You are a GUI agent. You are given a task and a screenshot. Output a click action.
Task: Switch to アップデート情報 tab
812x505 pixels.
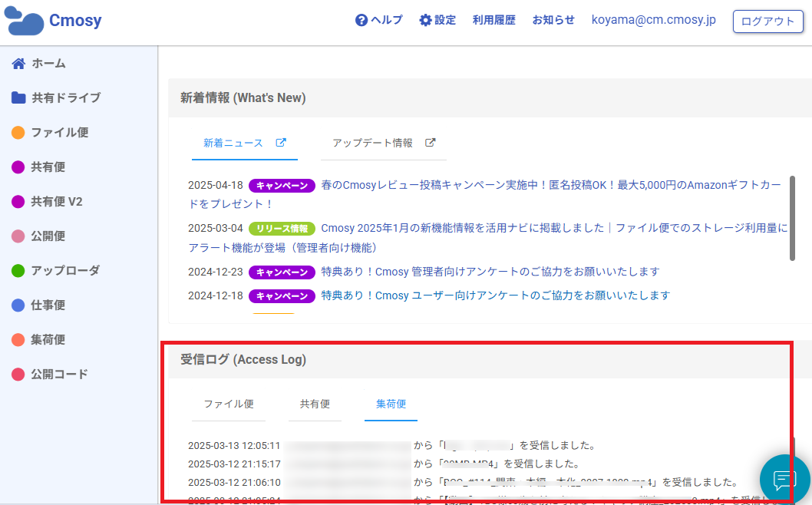[x=372, y=143]
